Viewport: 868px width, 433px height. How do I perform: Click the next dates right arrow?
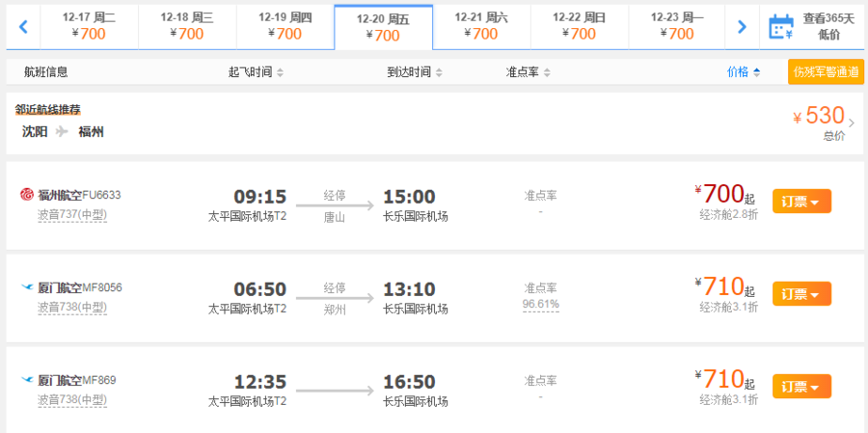pyautogui.click(x=741, y=27)
